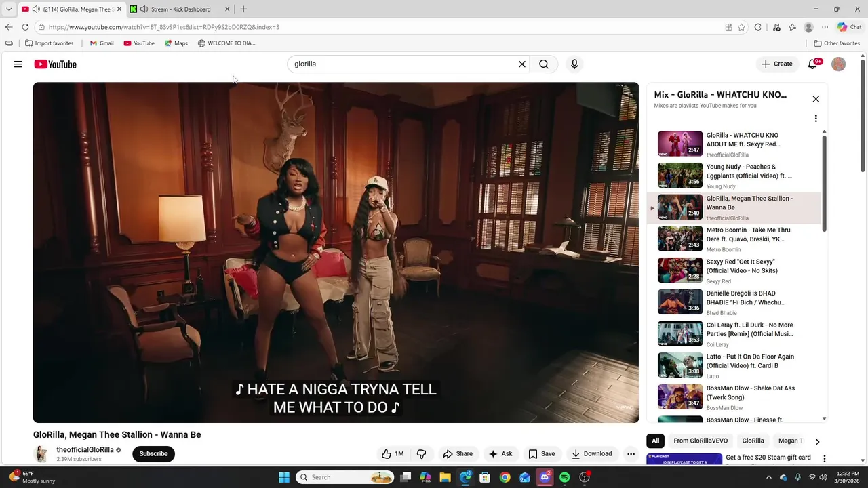
Task: Open Google Chrome from the taskbar
Action: (x=505, y=477)
